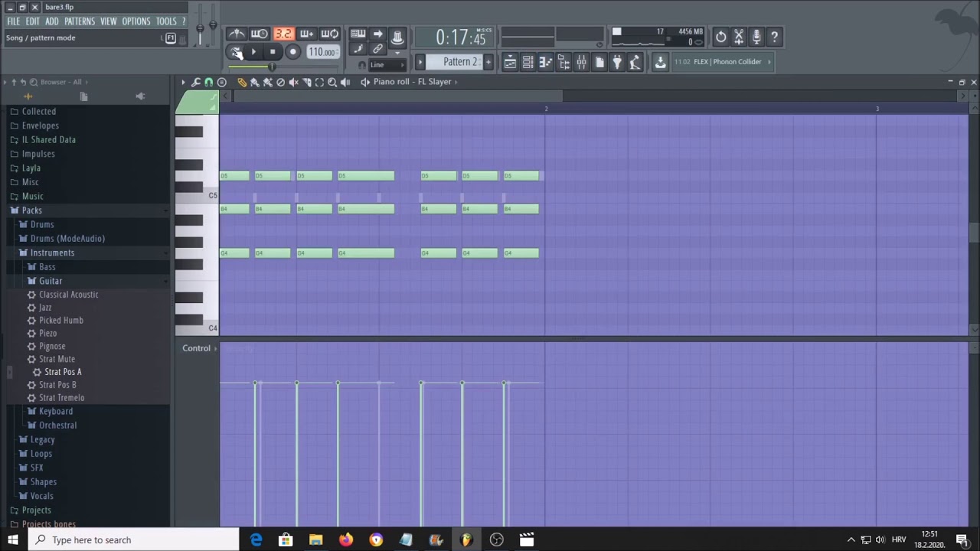Screen dimensions: 980x551
Task: Select the Paint brush tool in piano roll
Action: (x=254, y=82)
